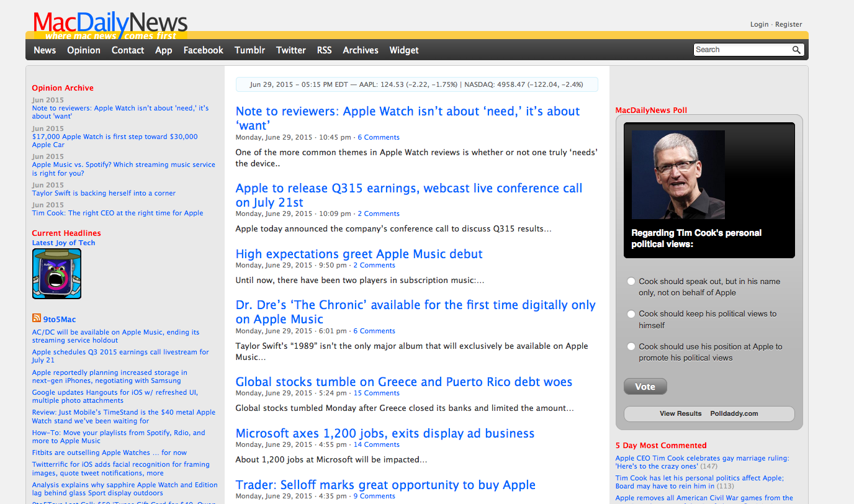
Task: Open 'Trader: Selloff marks great opportunity' article
Action: 385,485
